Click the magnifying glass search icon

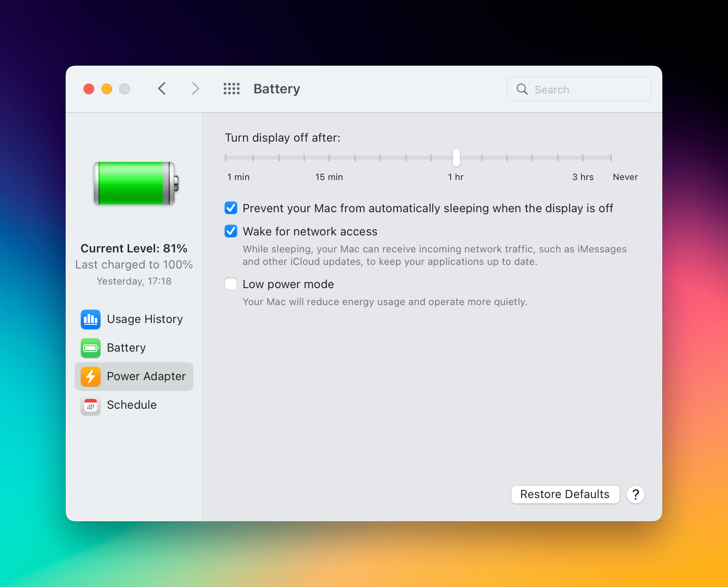522,89
